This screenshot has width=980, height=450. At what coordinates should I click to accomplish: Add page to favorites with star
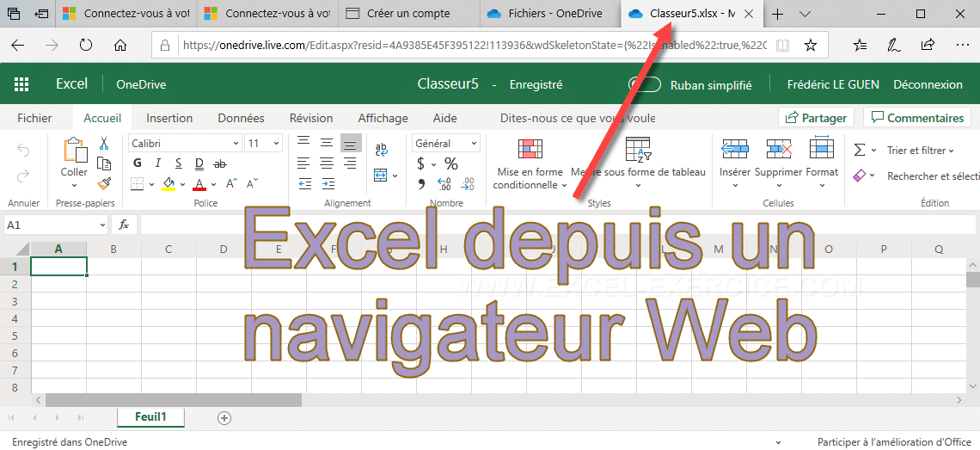pos(811,45)
